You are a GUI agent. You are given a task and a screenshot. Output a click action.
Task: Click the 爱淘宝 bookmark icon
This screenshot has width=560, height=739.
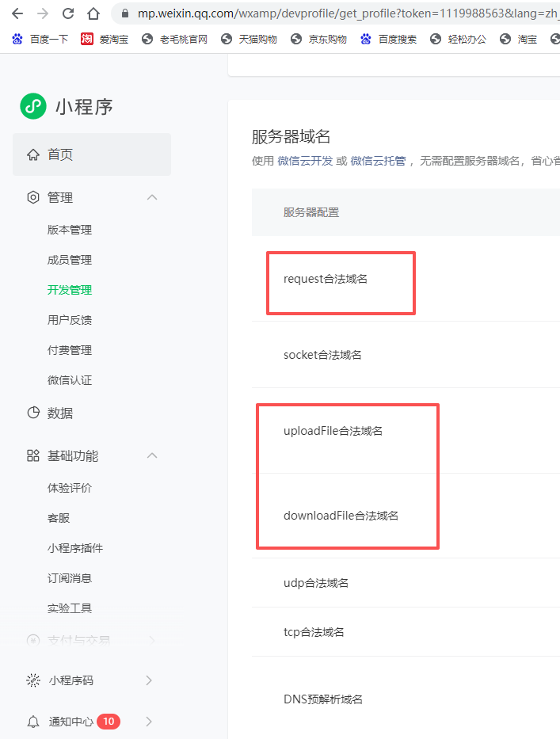(x=86, y=38)
